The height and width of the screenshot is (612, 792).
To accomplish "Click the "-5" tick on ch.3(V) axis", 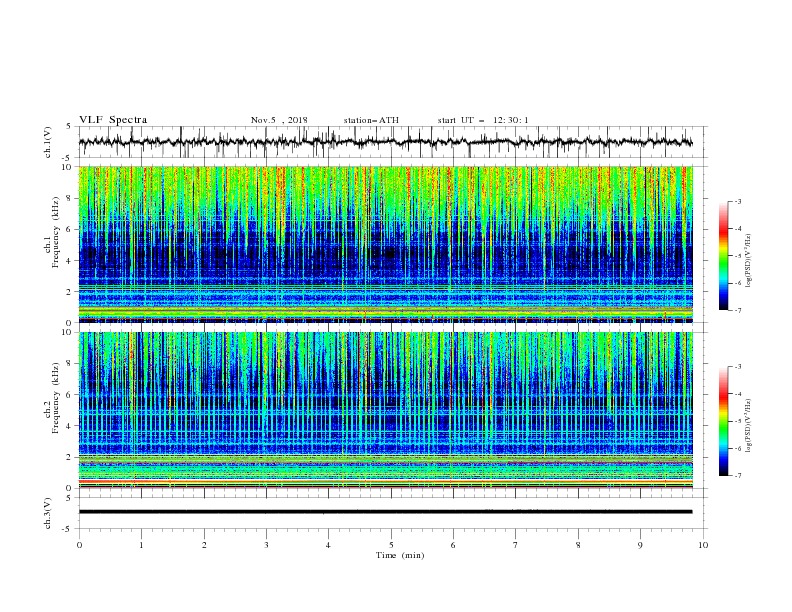I will click(x=68, y=529).
